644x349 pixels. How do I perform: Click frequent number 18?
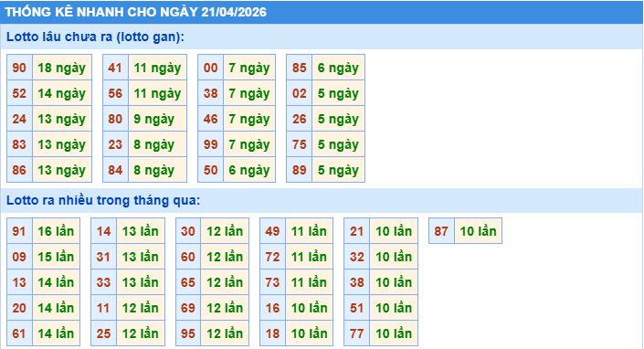point(273,333)
